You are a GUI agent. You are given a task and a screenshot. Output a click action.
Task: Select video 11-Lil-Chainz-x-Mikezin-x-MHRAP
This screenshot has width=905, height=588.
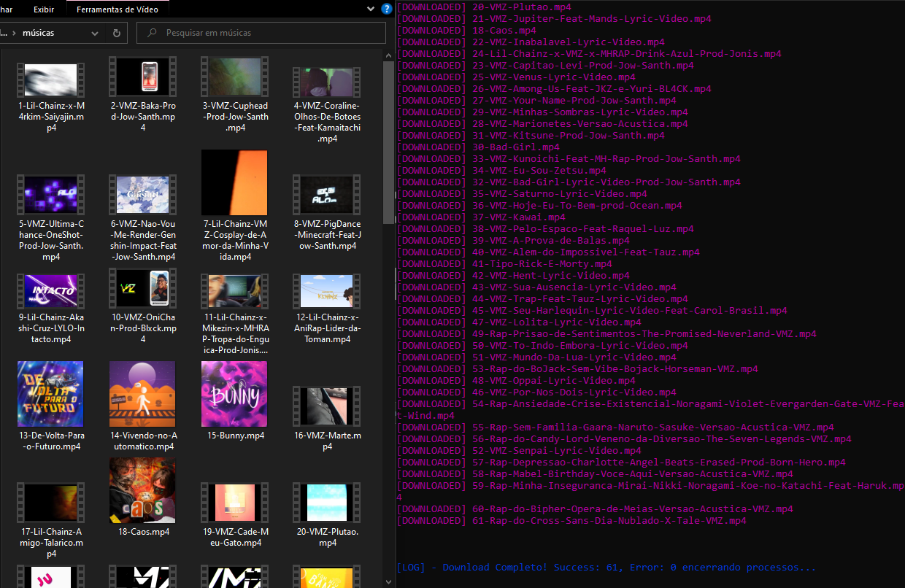coord(234,314)
